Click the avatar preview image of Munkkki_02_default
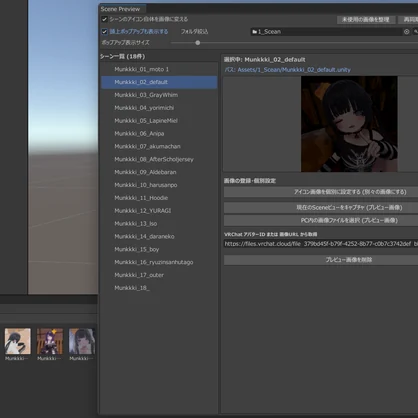This screenshot has height=418, width=418. point(349,124)
